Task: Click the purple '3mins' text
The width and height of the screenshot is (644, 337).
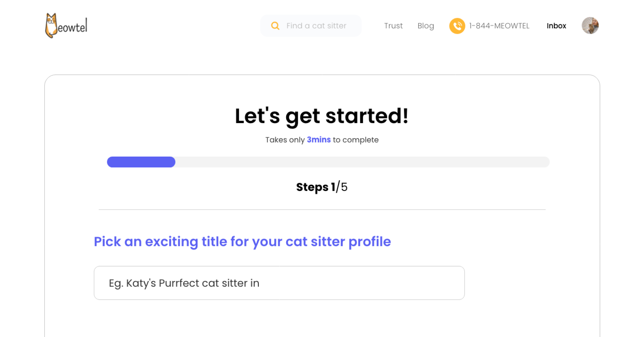Action: point(319,140)
